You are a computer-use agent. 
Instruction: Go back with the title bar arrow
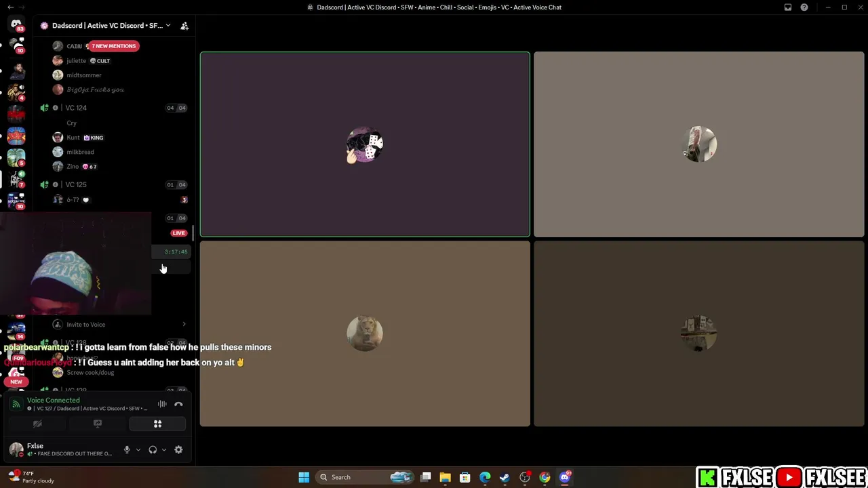tap(10, 7)
